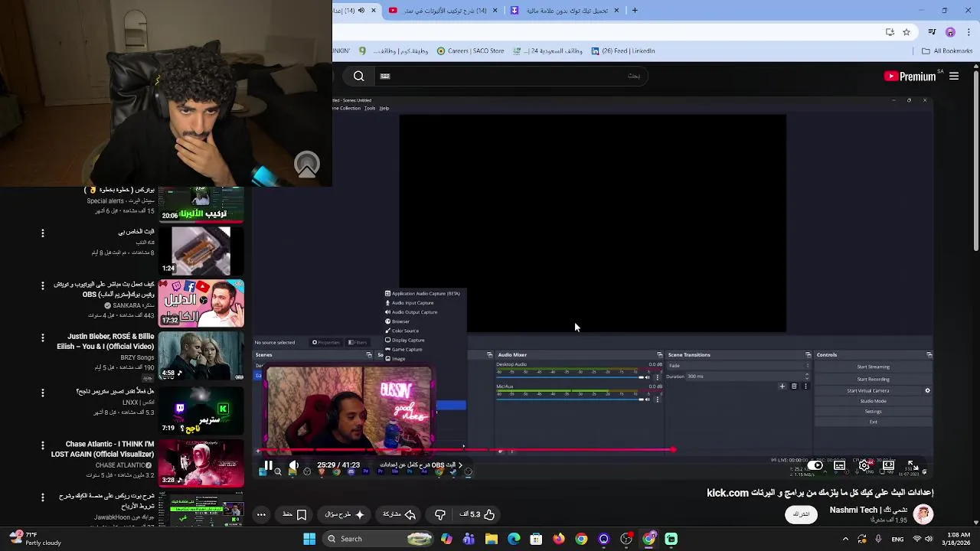Open the taskbar Wi-Fi network icon
Screen dimensions: 980x551
(916, 539)
